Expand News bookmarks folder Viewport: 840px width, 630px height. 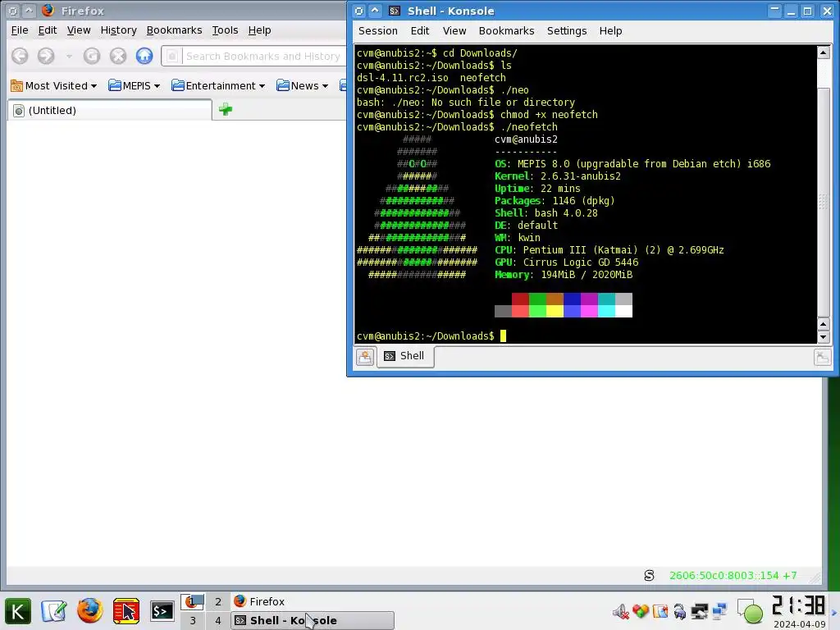[302, 85]
